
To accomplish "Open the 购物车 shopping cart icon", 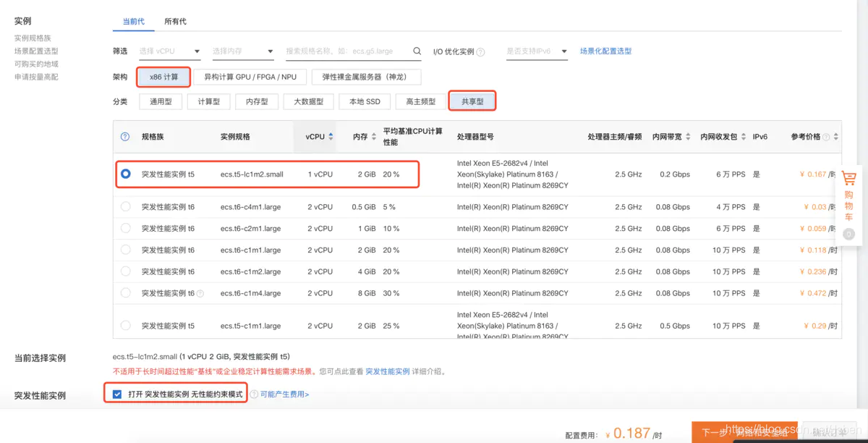I will tap(849, 178).
